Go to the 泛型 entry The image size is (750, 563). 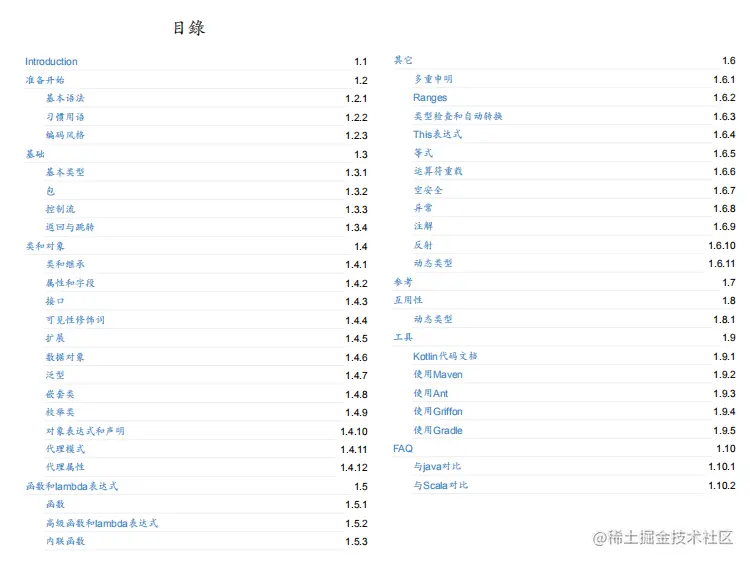coord(55,375)
